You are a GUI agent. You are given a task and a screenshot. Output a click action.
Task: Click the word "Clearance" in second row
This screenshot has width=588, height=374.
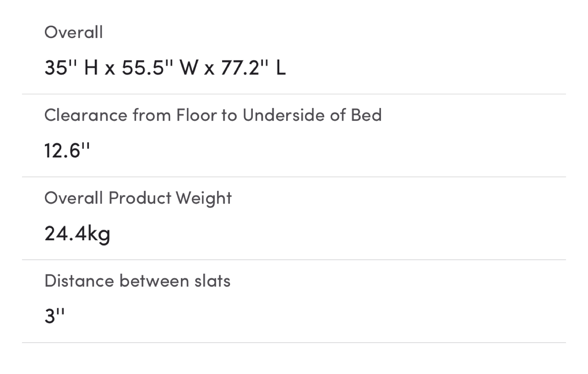pyautogui.click(x=86, y=115)
